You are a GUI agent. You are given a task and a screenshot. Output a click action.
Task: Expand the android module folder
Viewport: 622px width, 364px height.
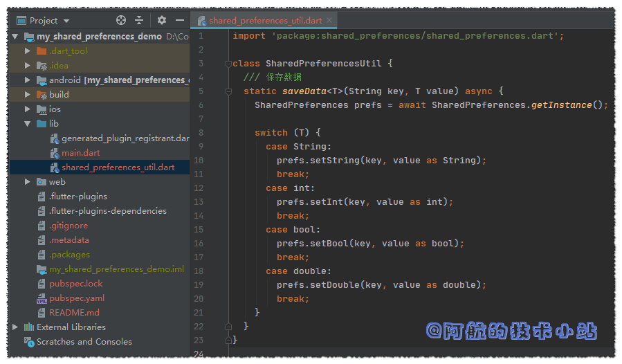coord(28,80)
